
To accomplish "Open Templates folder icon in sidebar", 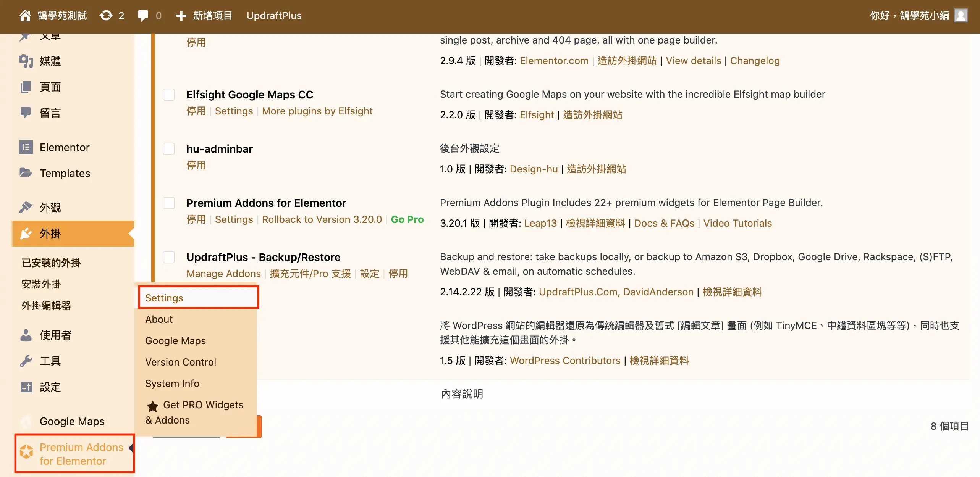I will point(26,173).
